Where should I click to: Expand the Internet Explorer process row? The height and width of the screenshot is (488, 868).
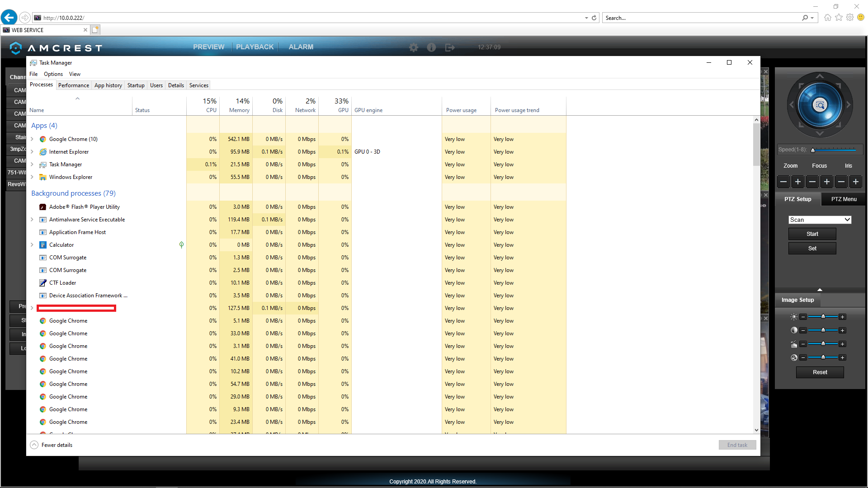point(32,152)
